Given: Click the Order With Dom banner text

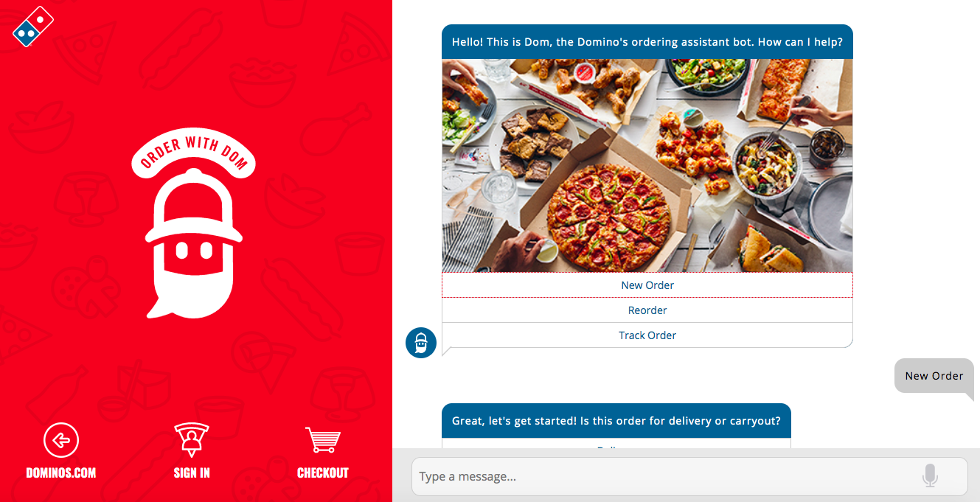Looking at the screenshot, I should tap(193, 154).
